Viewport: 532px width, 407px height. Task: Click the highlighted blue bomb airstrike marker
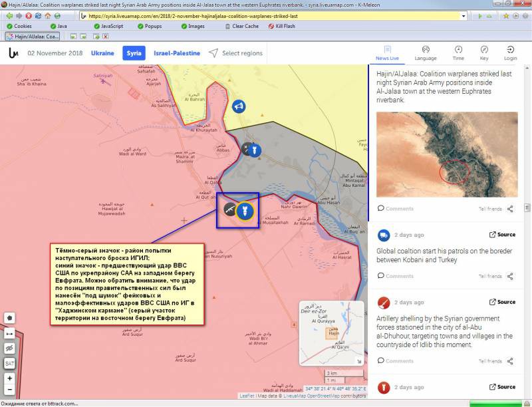[245, 211]
